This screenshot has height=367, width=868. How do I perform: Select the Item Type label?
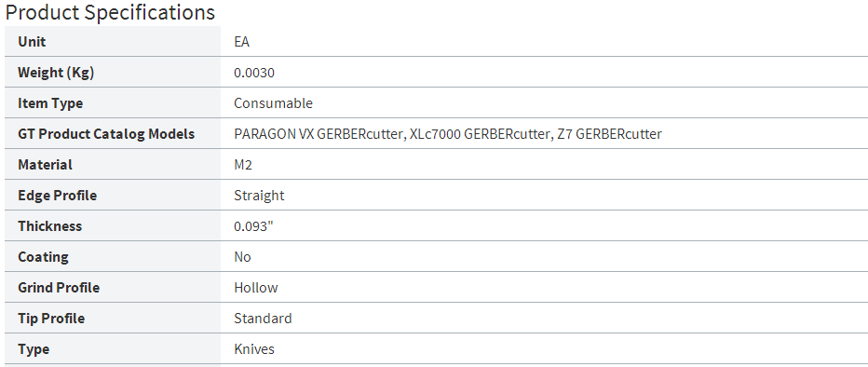point(49,103)
